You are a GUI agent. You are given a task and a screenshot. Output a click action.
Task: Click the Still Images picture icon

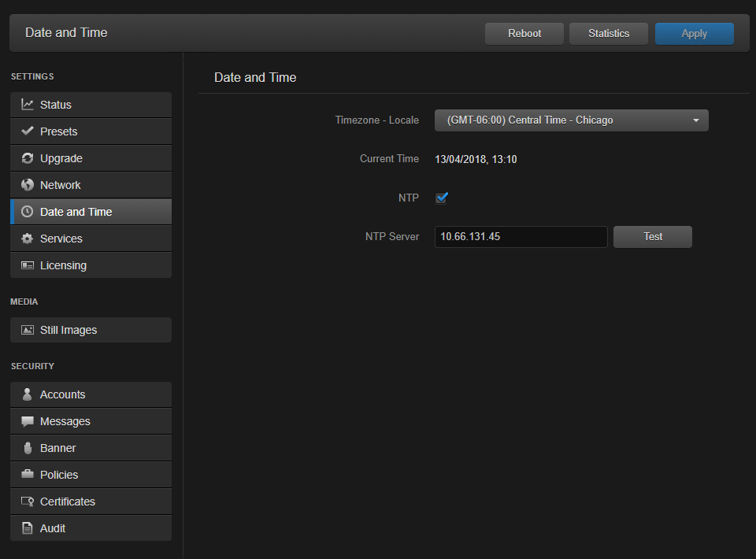pyautogui.click(x=28, y=330)
